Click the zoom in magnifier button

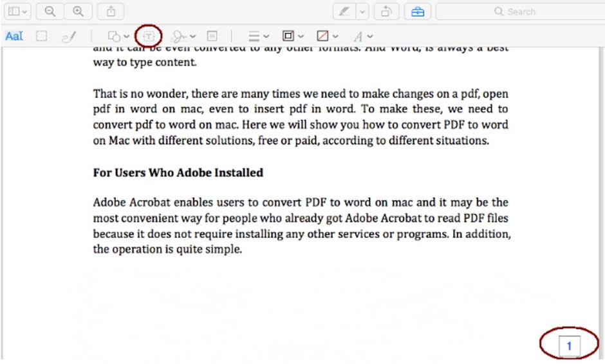[79, 11]
